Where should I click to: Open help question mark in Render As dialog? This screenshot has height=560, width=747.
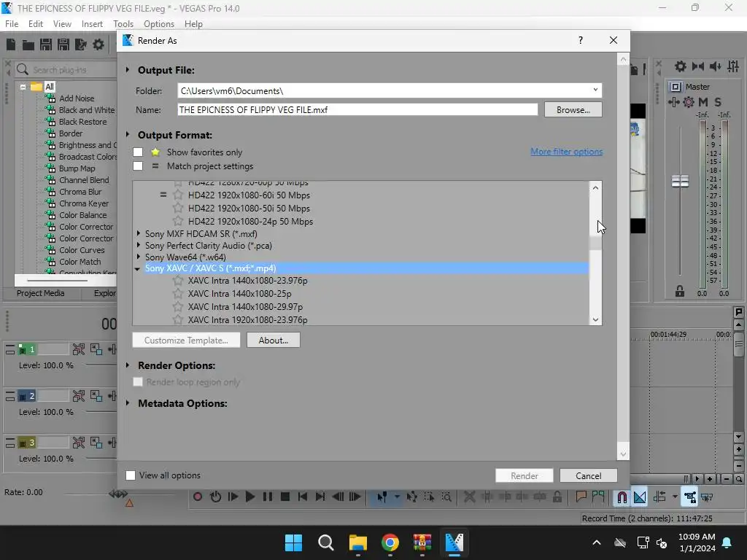pyautogui.click(x=580, y=41)
